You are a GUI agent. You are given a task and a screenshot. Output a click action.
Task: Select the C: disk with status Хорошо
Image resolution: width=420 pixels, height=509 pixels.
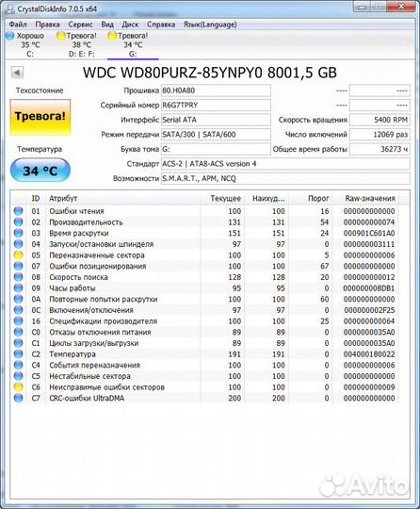pyautogui.click(x=25, y=44)
